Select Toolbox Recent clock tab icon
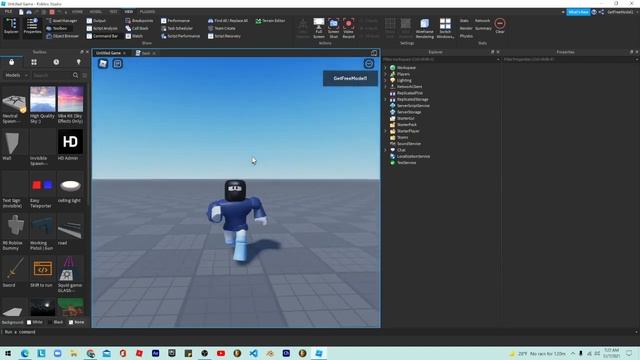The height and width of the screenshot is (360, 640). coord(56,62)
